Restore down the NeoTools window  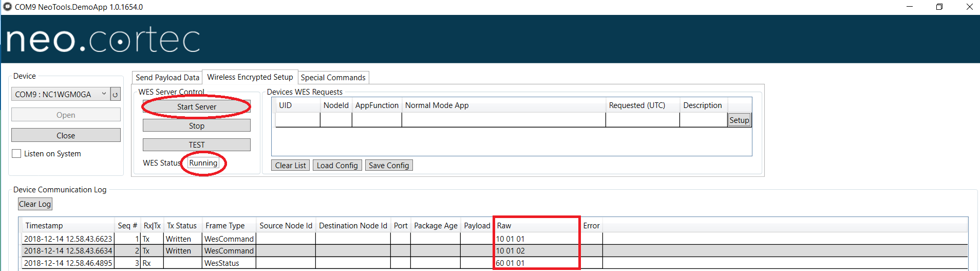(939, 7)
